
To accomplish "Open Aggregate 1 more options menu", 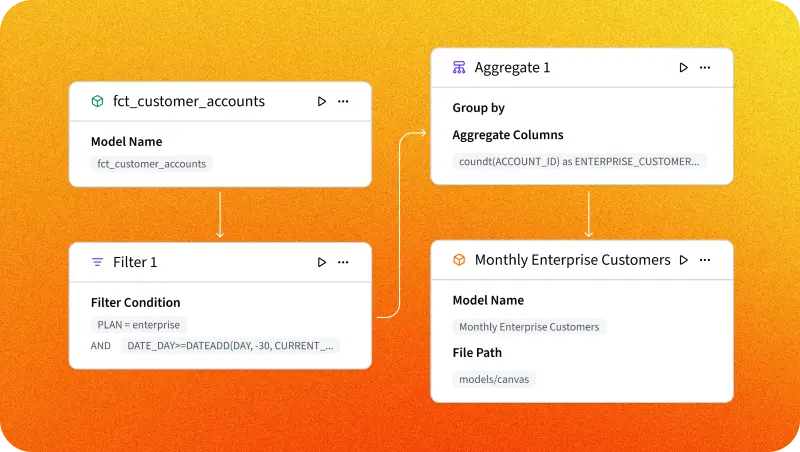I will pyautogui.click(x=705, y=67).
